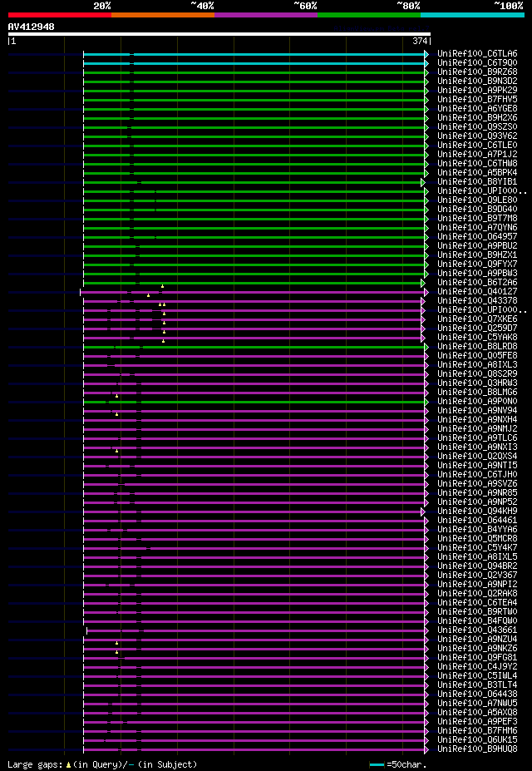Click the cyan 50char scale bar legend
Screen dimensions: 532x771
377,764
